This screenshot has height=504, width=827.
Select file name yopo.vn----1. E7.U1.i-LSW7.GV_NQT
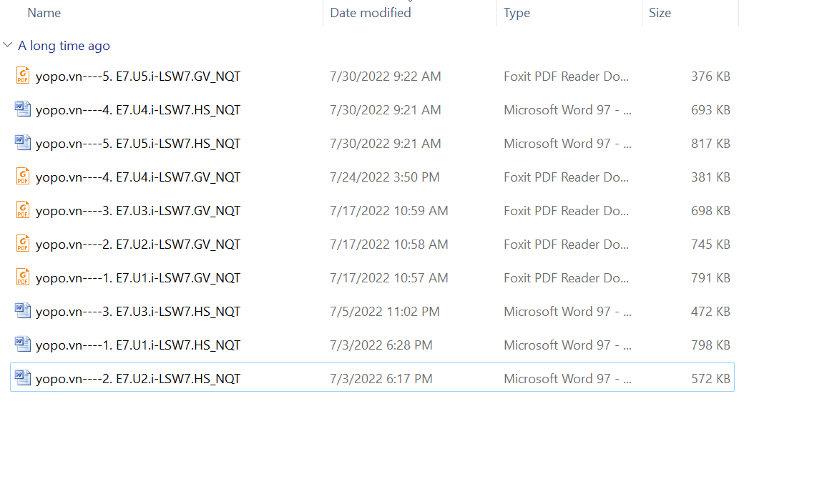pyautogui.click(x=138, y=278)
